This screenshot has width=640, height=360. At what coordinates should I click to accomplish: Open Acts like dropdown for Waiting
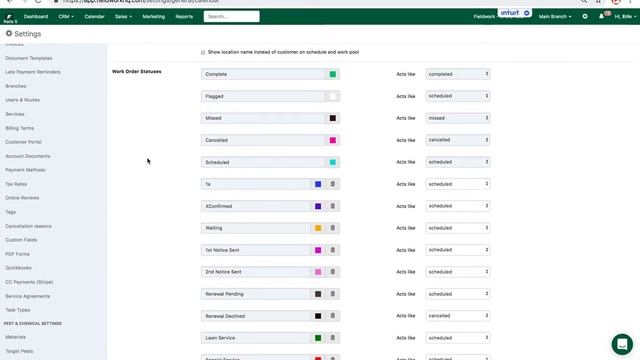point(458,228)
